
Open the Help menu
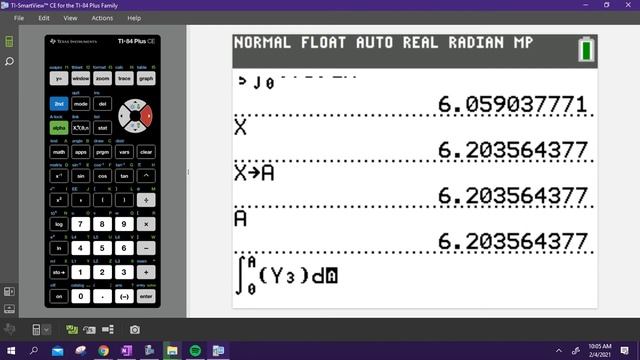point(134,18)
